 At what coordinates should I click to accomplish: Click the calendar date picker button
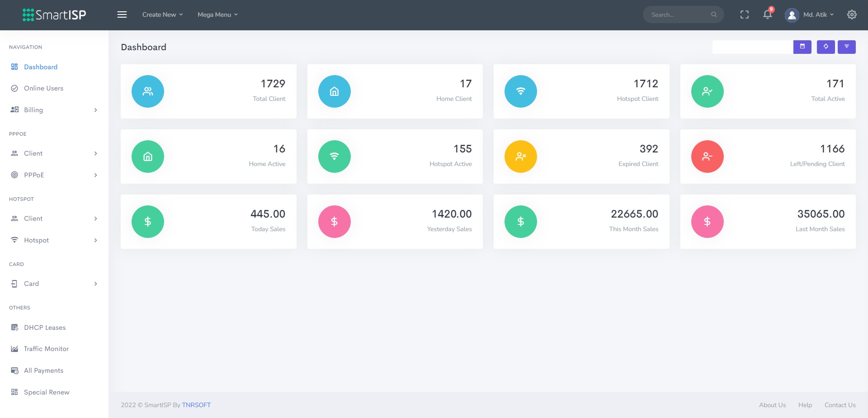point(802,47)
